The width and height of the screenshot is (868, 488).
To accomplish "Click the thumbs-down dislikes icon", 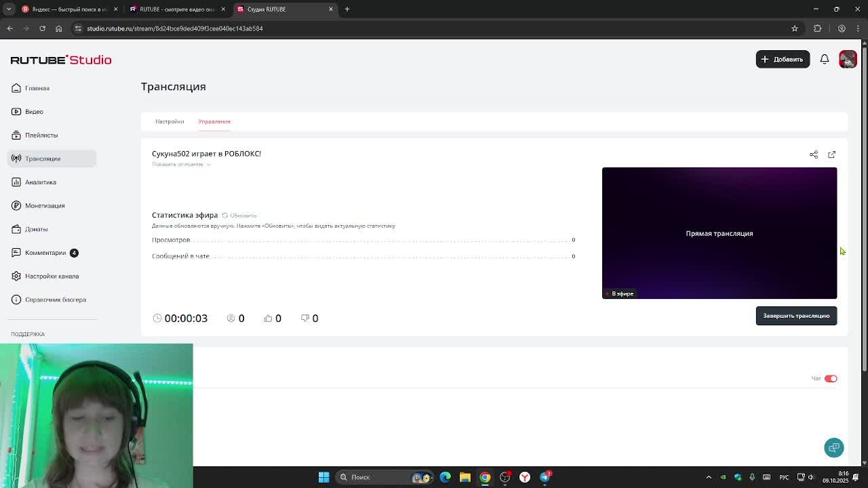I will point(305,318).
